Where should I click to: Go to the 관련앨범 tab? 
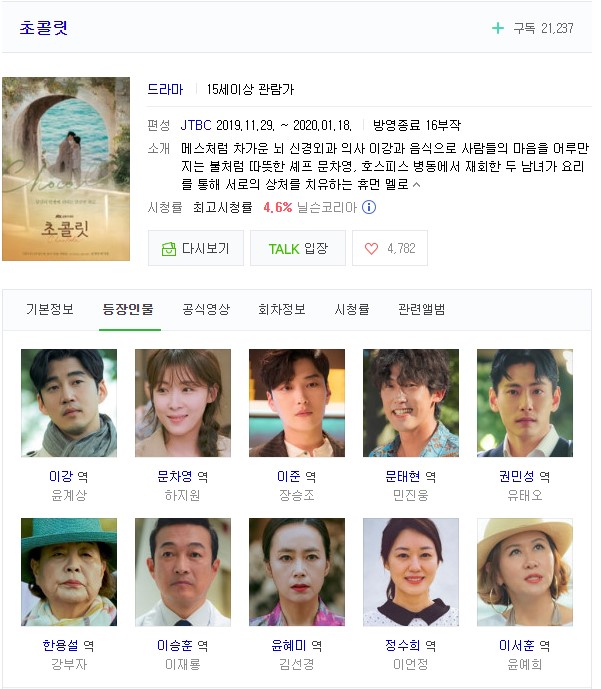coord(421,309)
